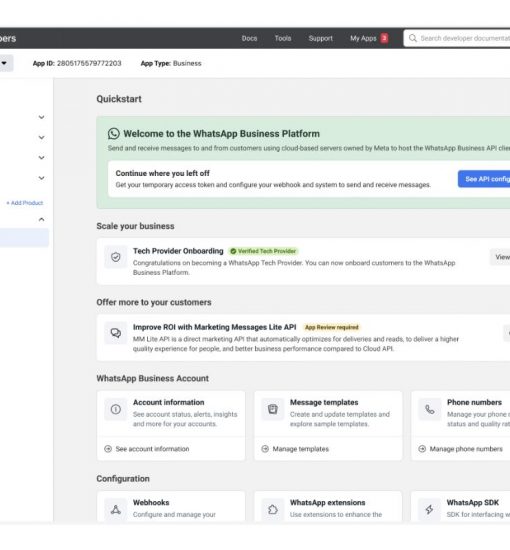
Task: Click the WhatsApp logo icon in welcome banner
Action: pos(114,134)
